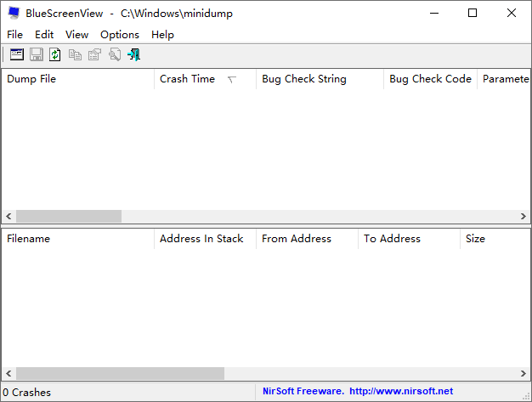Sort by Bug Check String column
532x402 pixels.
(x=303, y=79)
